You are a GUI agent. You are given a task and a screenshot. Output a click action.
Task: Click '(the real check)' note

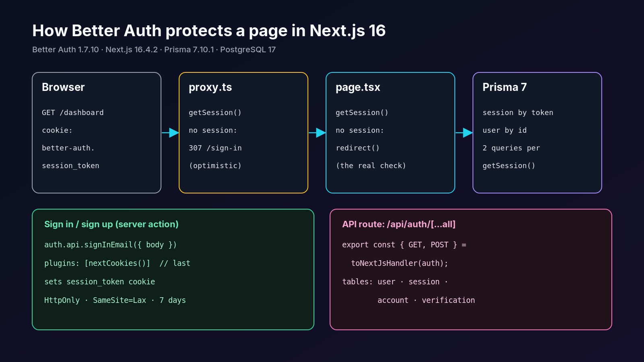click(x=371, y=166)
